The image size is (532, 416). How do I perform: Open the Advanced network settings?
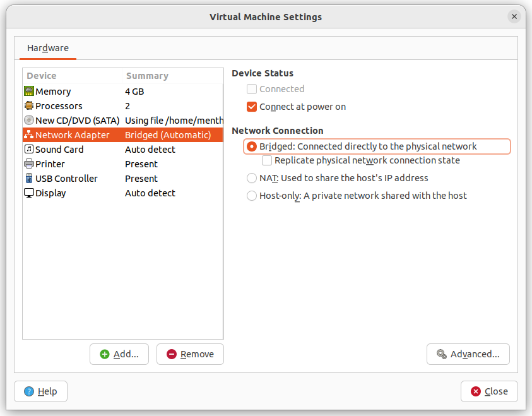[x=468, y=354]
